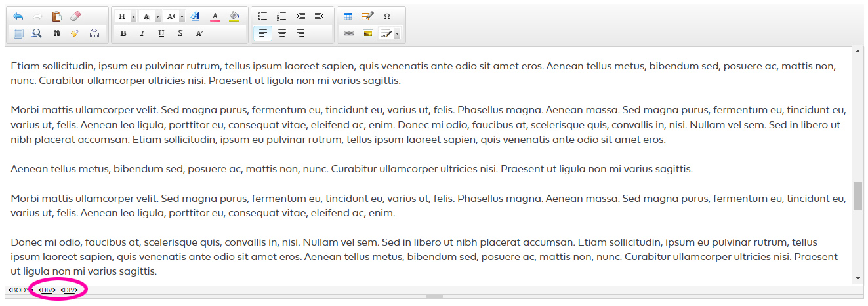868x306 pixels.
Task: Click the blue square select-all icon
Action: (x=18, y=33)
